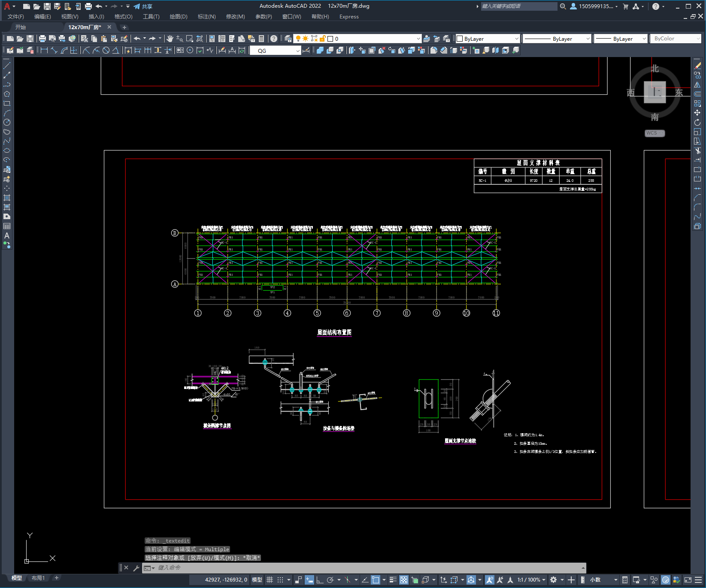Open the layer dropdown showing layer 0
Viewport: 706px width, 588px height.
tap(357, 39)
